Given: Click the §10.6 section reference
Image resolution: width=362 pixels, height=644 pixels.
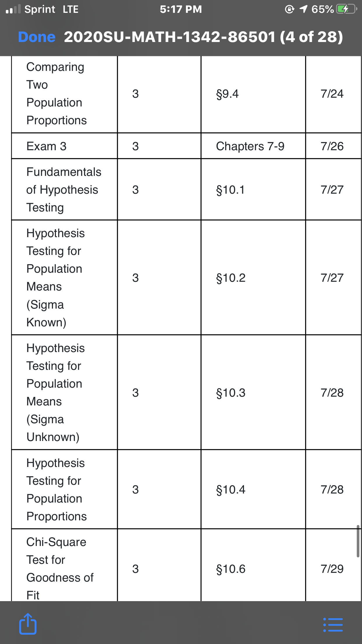Looking at the screenshot, I should pyautogui.click(x=231, y=569).
